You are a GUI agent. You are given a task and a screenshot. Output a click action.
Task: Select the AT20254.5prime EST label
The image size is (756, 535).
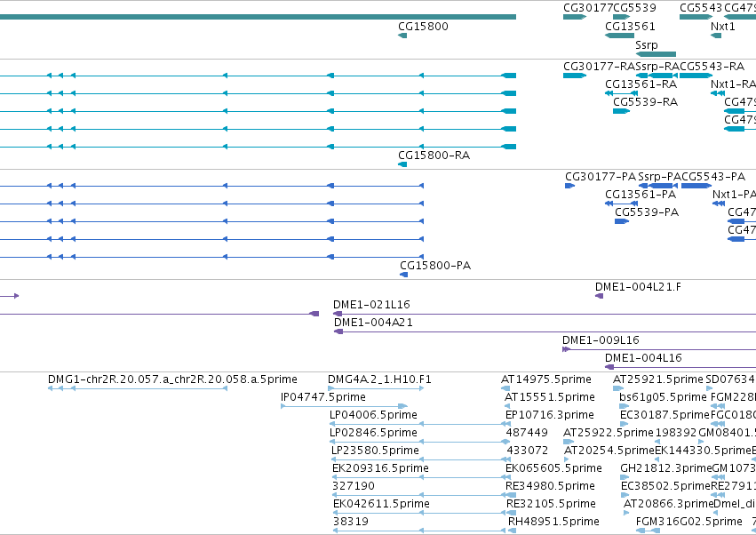coord(609,451)
